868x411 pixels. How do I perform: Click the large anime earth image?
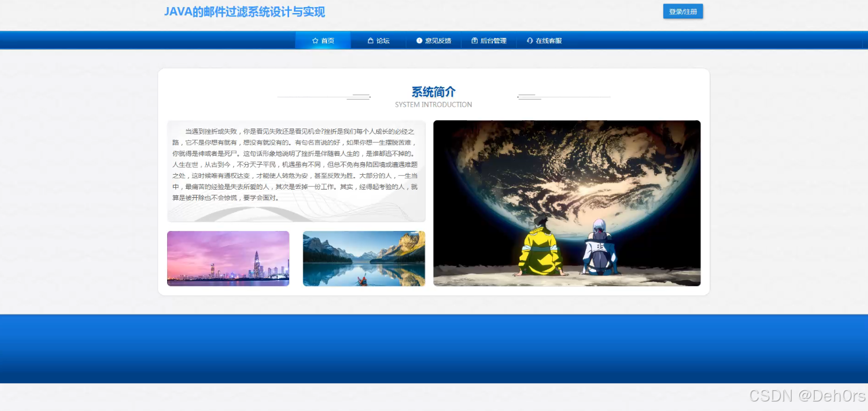[567, 203]
